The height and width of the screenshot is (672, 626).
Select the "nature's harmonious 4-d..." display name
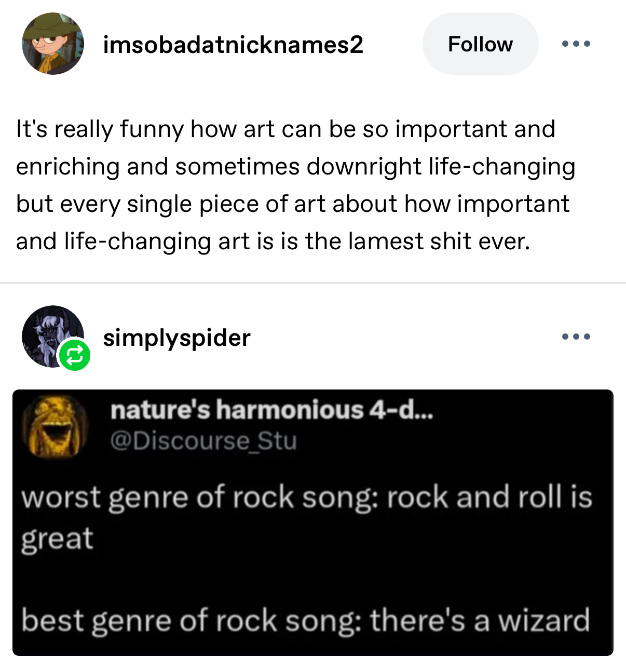pyautogui.click(x=271, y=410)
